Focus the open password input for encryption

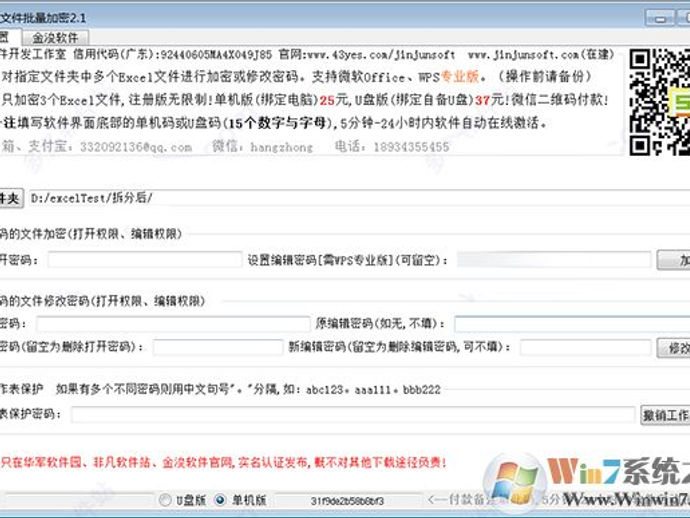coord(145,260)
